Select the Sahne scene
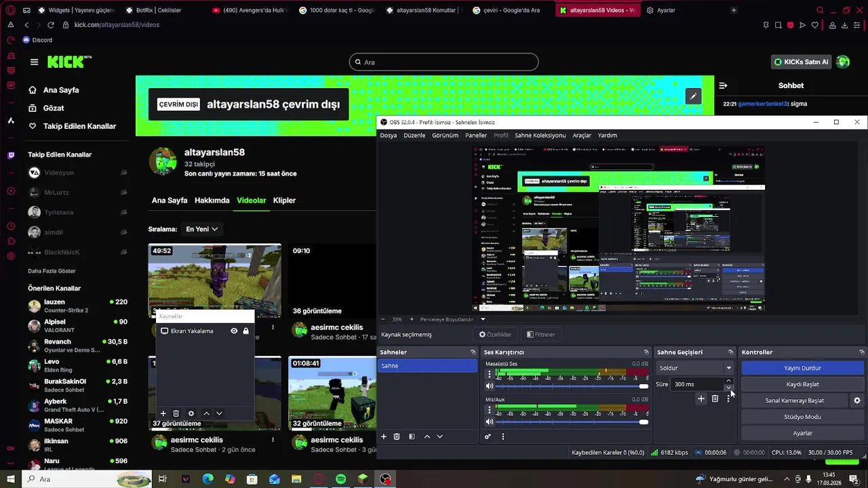 click(427, 366)
